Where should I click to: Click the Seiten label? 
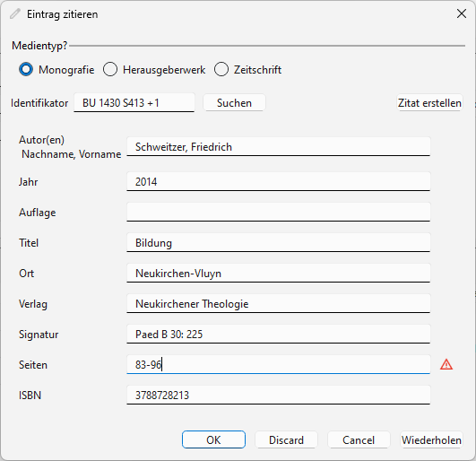(x=33, y=365)
